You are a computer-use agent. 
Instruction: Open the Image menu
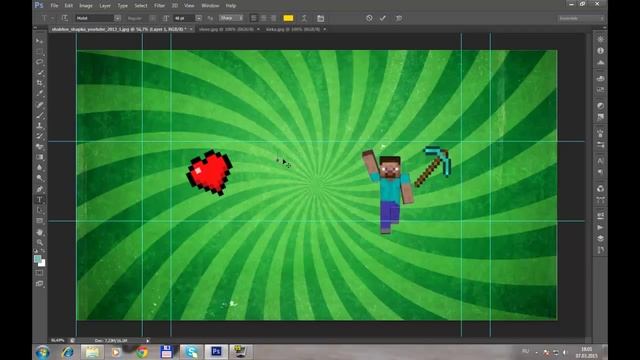[x=86, y=6]
